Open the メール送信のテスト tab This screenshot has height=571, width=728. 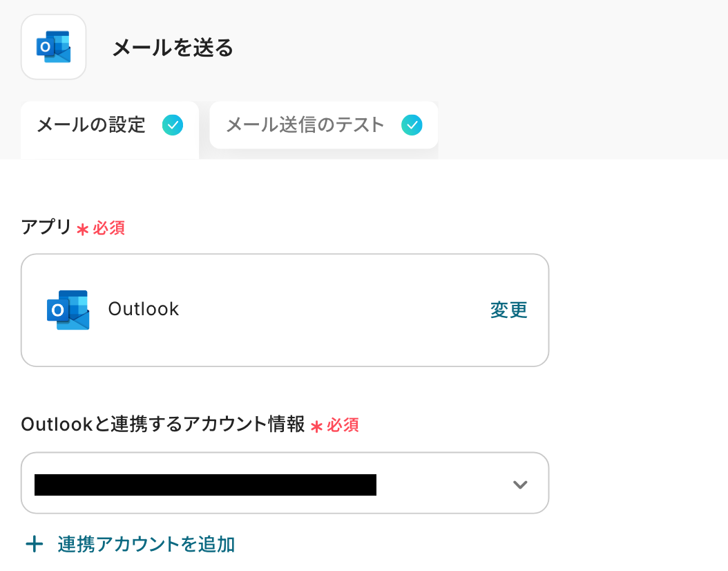[305, 125]
